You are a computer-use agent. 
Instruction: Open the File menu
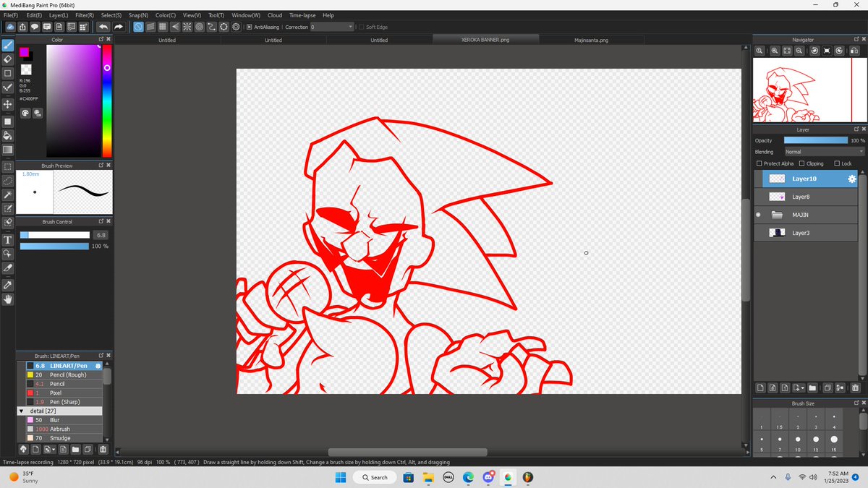[11, 15]
